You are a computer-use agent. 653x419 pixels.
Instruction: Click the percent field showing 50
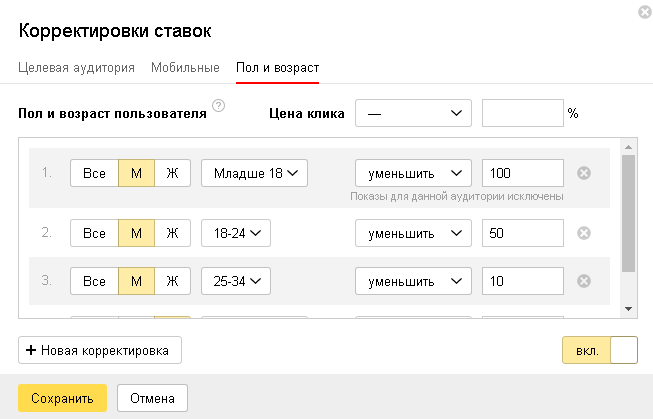(523, 233)
